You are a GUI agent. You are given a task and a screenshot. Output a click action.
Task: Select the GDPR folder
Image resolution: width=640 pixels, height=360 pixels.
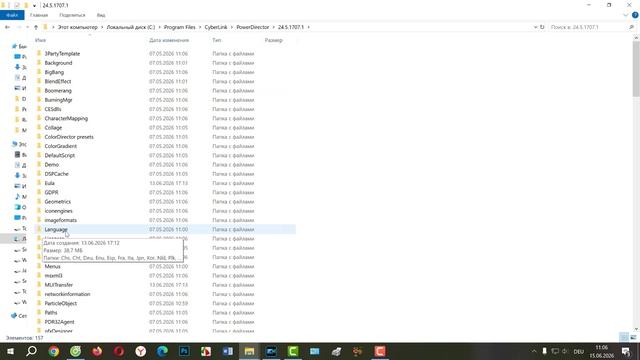(51, 192)
